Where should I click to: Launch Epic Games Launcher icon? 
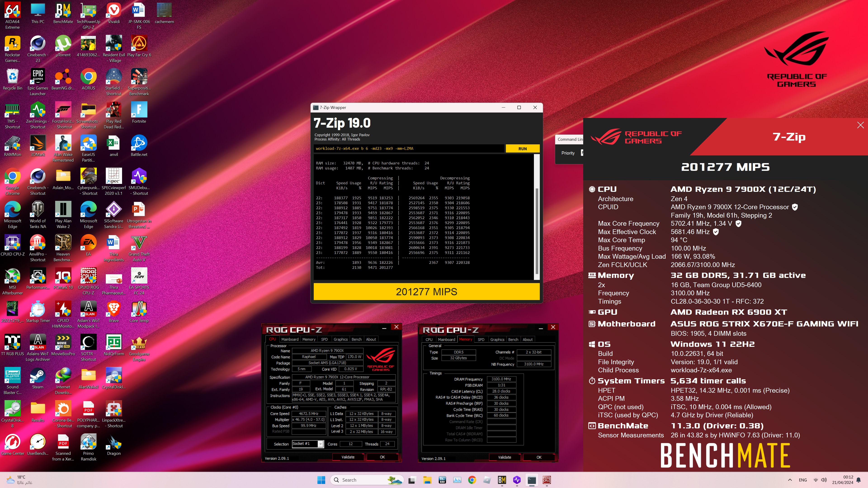click(38, 82)
